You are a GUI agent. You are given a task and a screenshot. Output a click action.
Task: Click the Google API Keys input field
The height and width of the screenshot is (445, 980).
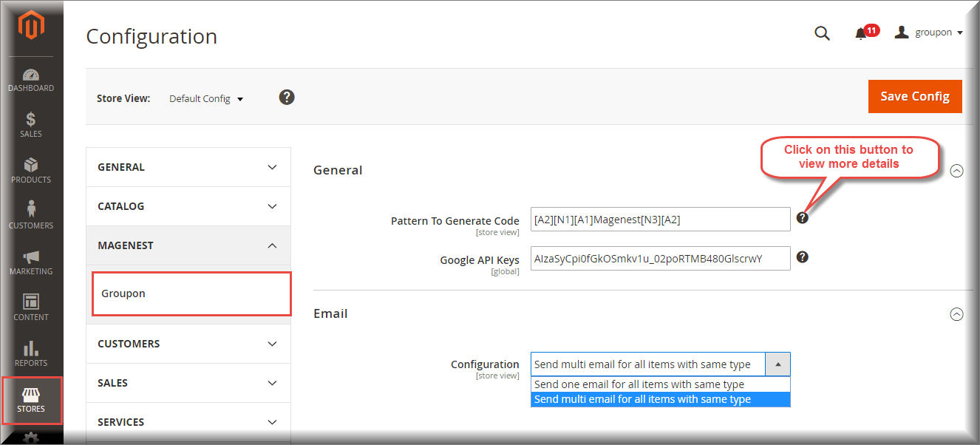click(x=661, y=259)
